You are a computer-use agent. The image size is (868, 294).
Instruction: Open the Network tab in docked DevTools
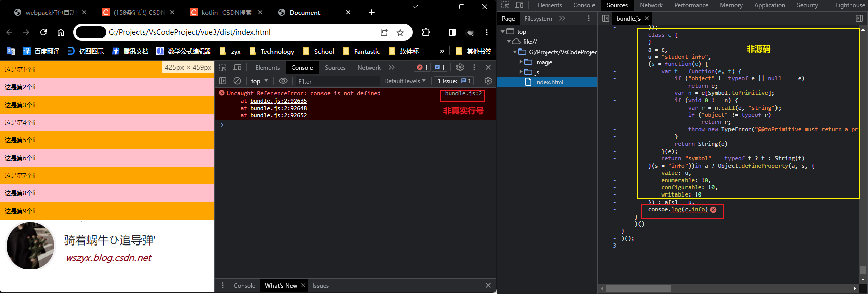[x=369, y=67]
